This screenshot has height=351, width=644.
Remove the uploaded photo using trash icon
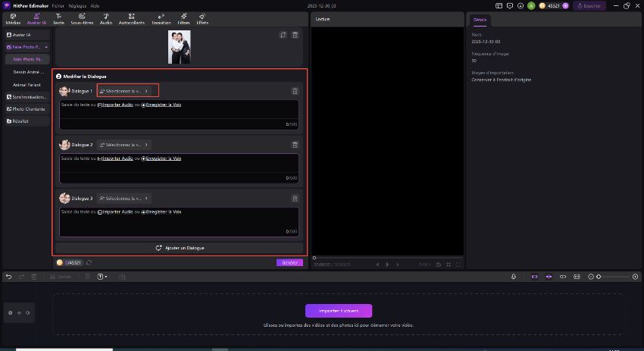point(295,35)
